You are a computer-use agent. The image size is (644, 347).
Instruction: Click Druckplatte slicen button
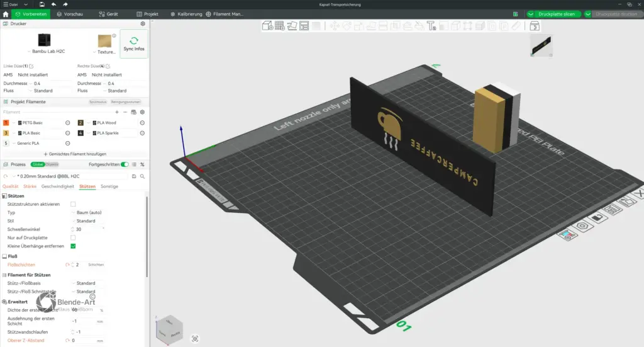(556, 14)
